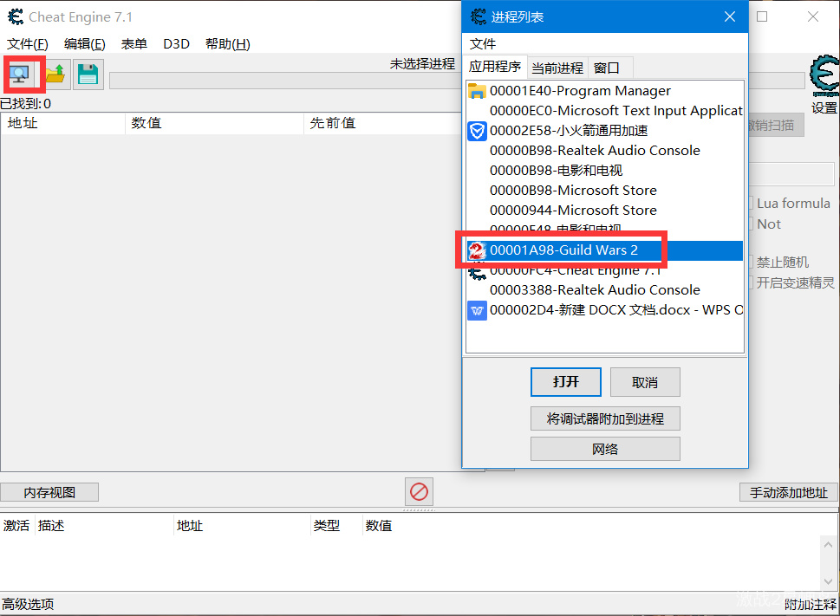Click 将调试器附加到进程 button
840x616 pixels.
click(605, 418)
